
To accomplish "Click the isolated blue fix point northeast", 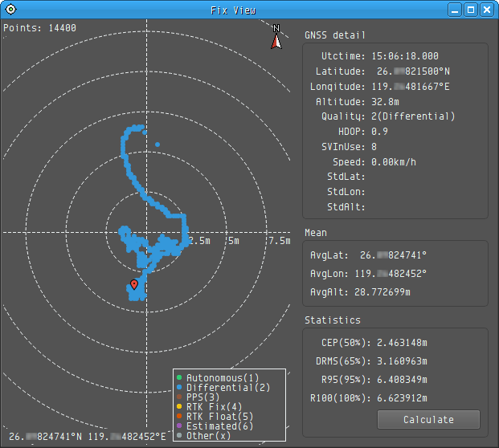I will [157, 145].
